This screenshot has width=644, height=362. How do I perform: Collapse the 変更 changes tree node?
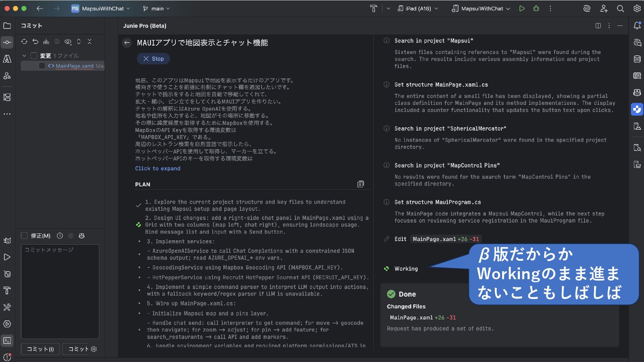(x=24, y=56)
